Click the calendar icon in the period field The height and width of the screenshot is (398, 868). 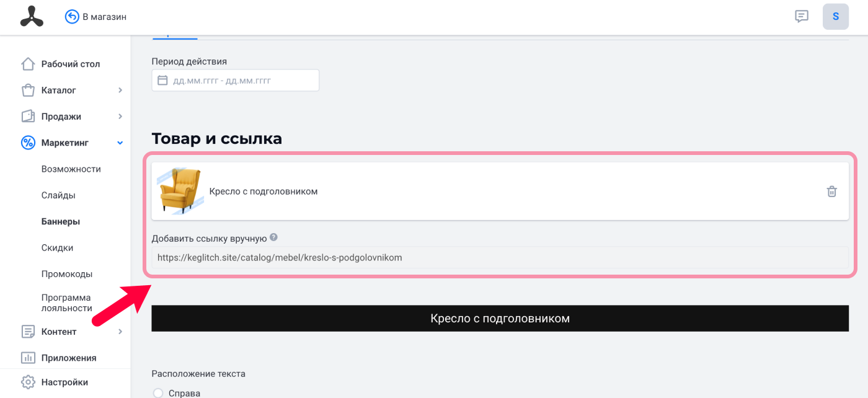(163, 81)
